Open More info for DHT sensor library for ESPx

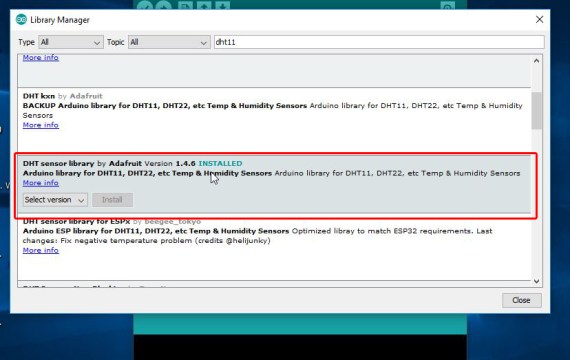click(x=41, y=250)
